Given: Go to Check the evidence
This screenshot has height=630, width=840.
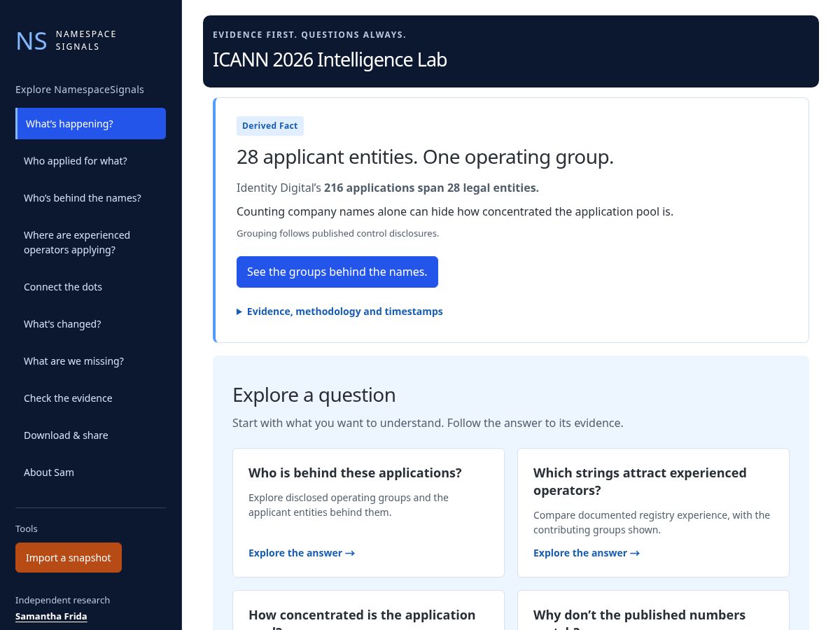Looking at the screenshot, I should point(91,398).
